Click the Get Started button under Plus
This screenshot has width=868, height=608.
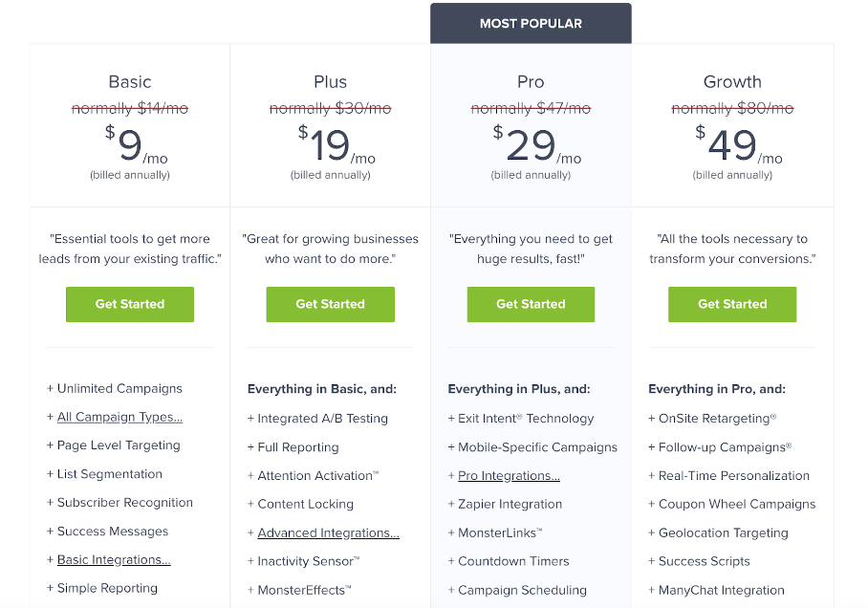click(330, 304)
